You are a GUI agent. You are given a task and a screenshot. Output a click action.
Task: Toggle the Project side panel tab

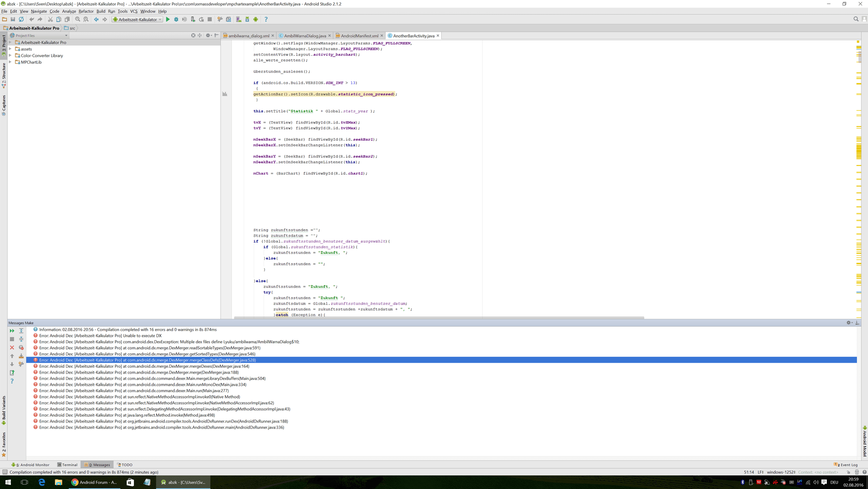tap(4, 45)
